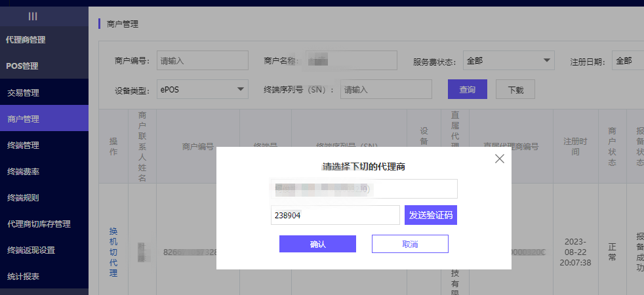This screenshot has height=295, width=644.
Task: Expand the 服务费状态 dropdown
Action: [508, 61]
